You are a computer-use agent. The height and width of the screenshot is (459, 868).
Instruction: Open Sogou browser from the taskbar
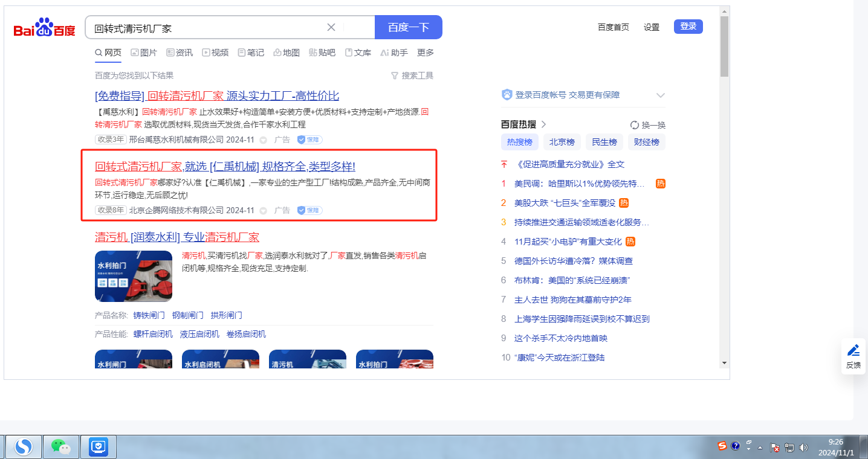pyautogui.click(x=24, y=447)
